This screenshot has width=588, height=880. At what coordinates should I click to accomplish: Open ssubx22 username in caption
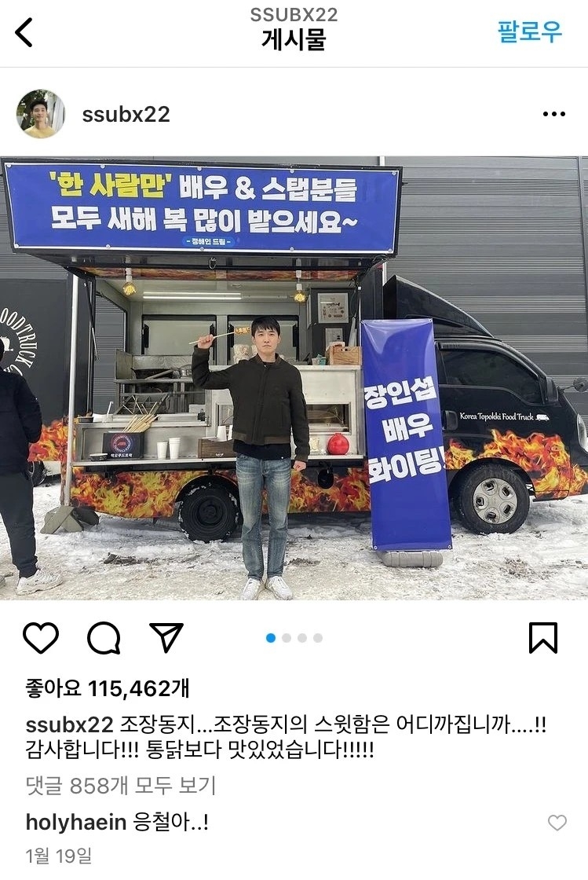pyautogui.click(x=70, y=724)
